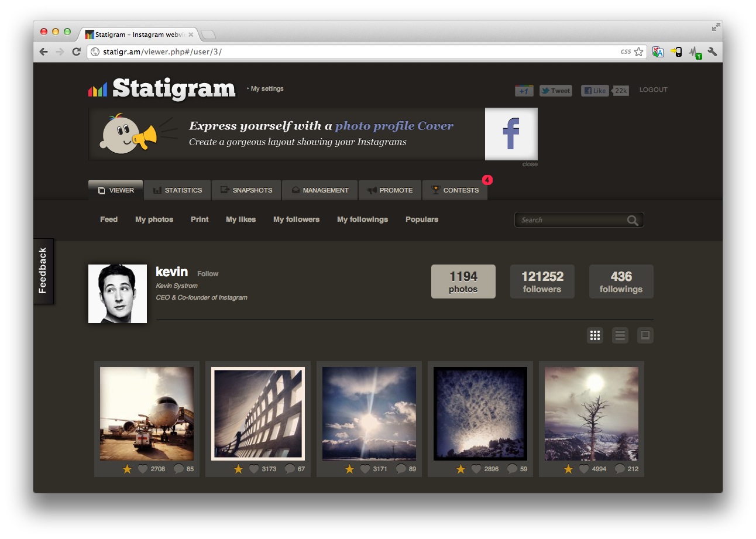Switch to grid view layout

coord(595,335)
